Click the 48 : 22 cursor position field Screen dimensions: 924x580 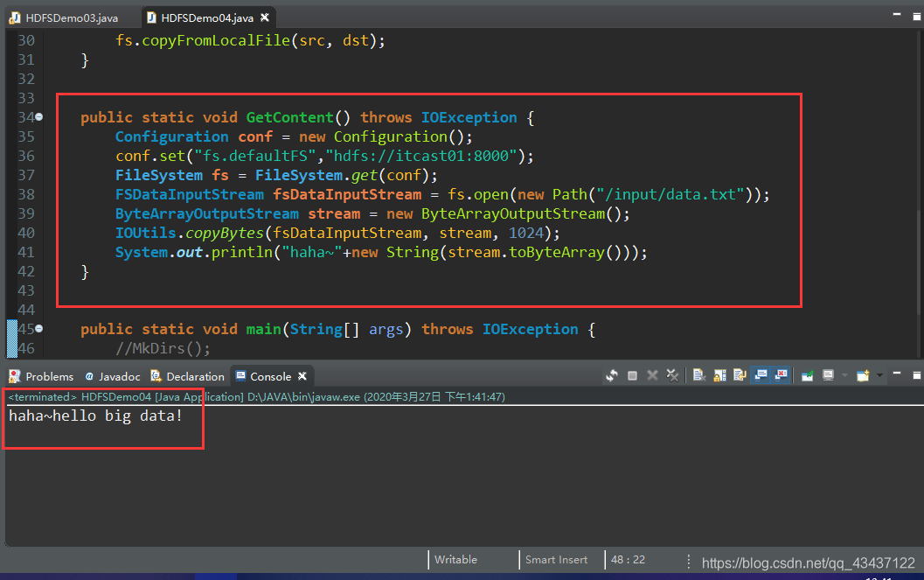tap(628, 559)
